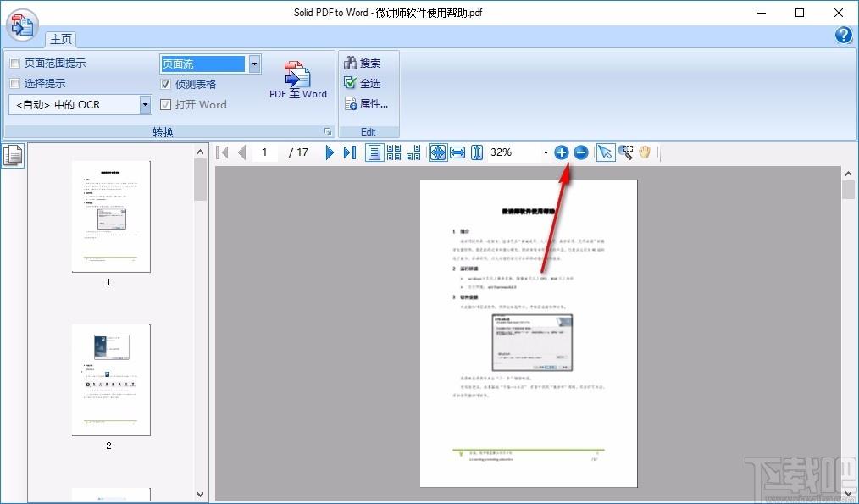This screenshot has width=859, height=504.
Task: Select the arrow pointer selection tool
Action: (x=605, y=152)
